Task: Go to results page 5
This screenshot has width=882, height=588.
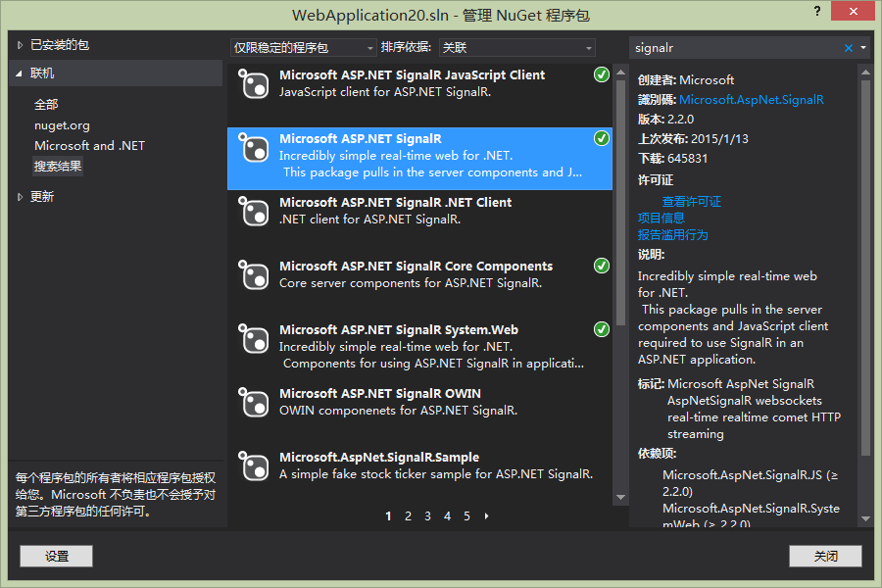Action: tap(466, 516)
